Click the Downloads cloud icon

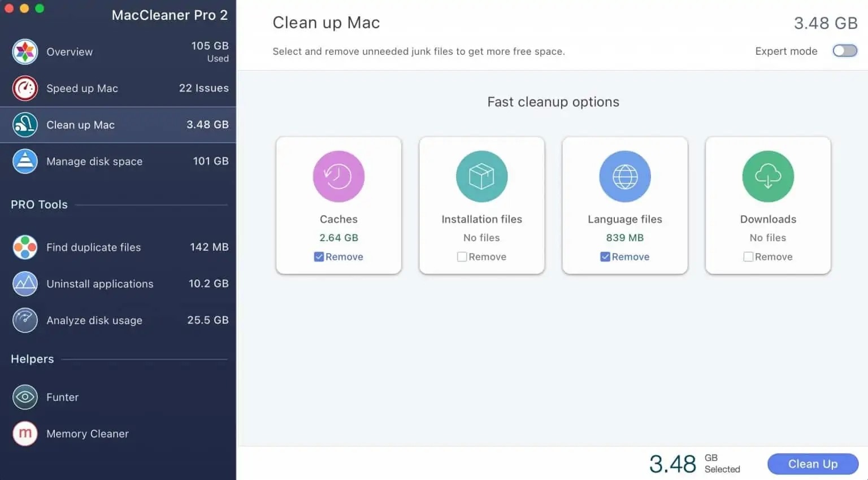click(x=768, y=176)
